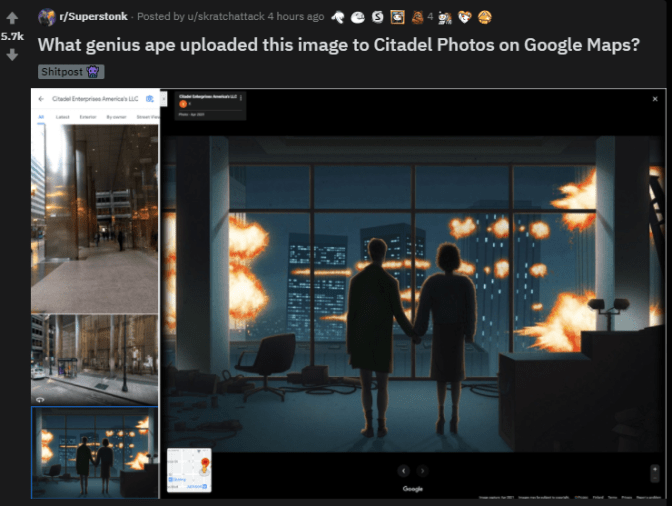The width and height of the screenshot is (672, 506).
Task: Click the white round award icon, second in the awards row
Action: tap(357, 18)
